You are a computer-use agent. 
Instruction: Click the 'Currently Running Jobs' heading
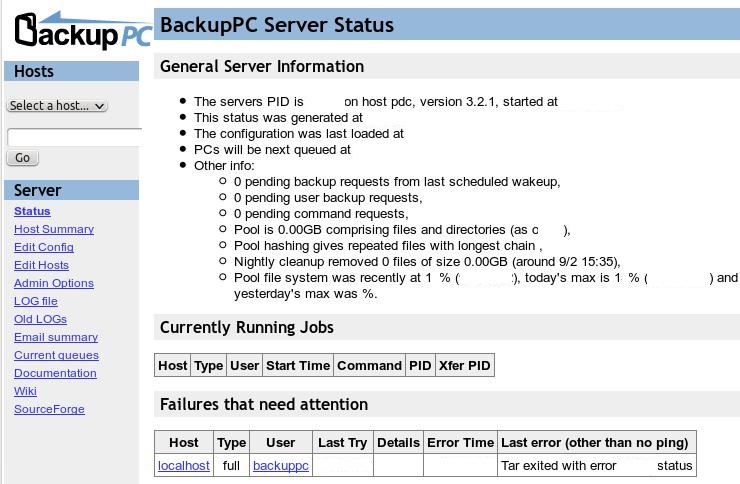click(x=247, y=327)
